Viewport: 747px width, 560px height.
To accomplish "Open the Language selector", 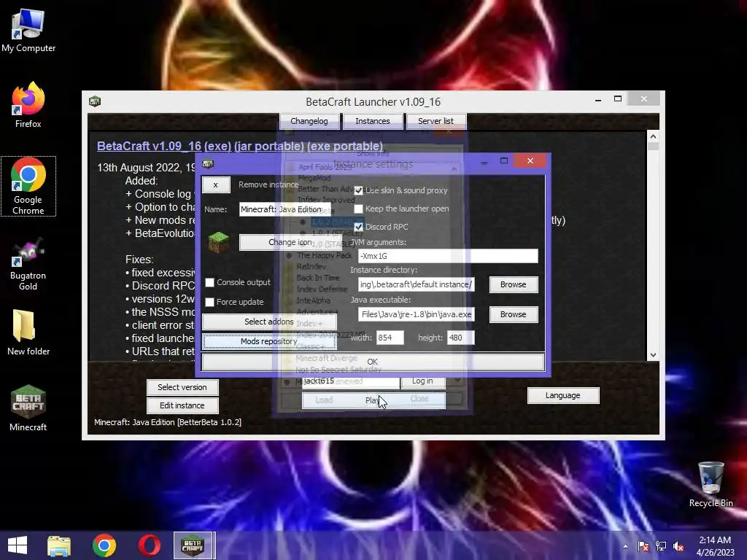I will [563, 395].
